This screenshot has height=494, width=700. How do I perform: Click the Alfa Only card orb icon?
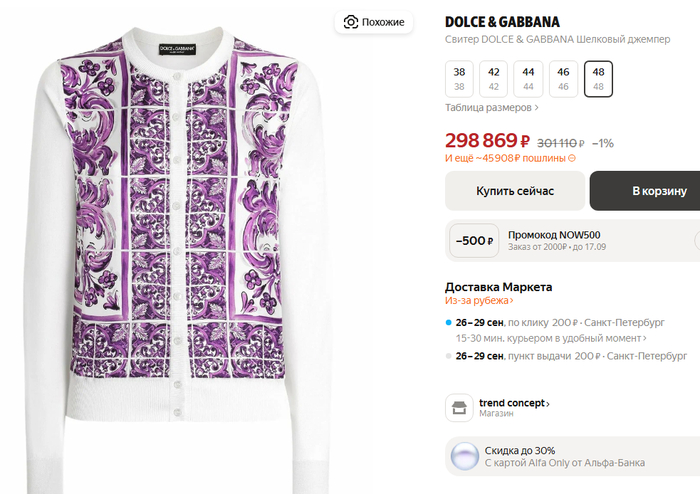click(x=463, y=457)
